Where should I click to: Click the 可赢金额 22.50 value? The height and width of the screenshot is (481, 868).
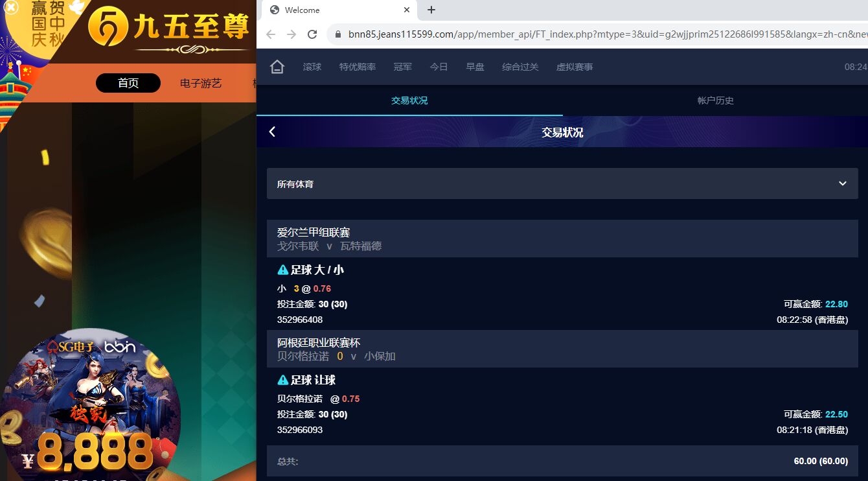pyautogui.click(x=836, y=414)
